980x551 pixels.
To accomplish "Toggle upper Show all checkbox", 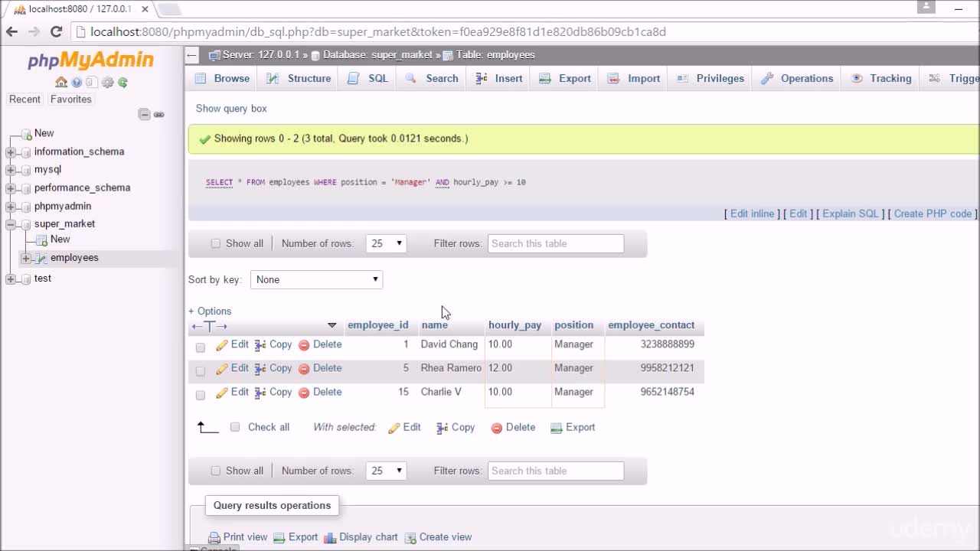I will [215, 243].
